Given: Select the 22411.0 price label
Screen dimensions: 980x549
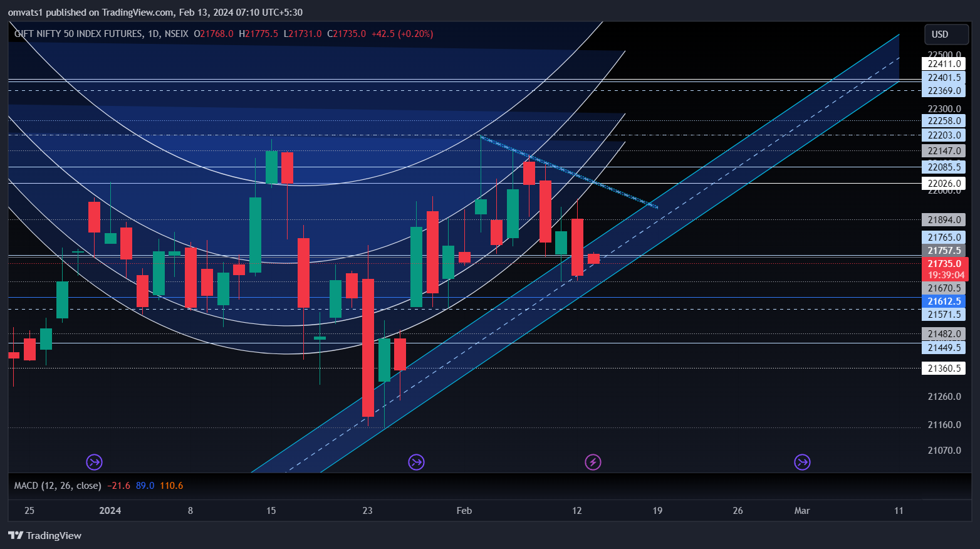Looking at the screenshot, I should tap(944, 64).
